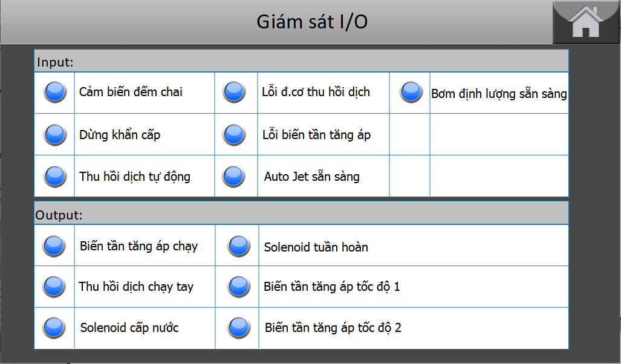Click the Output section header

point(301,213)
